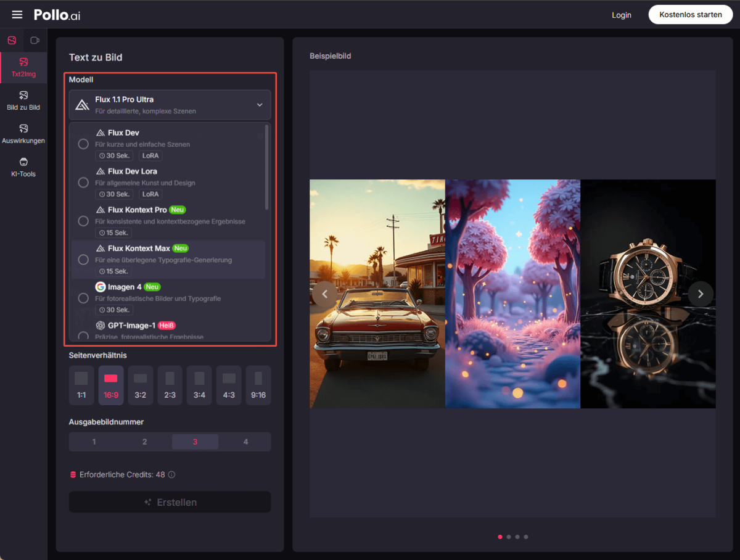
Task: Go to the third carousel dot
Action: point(517,537)
